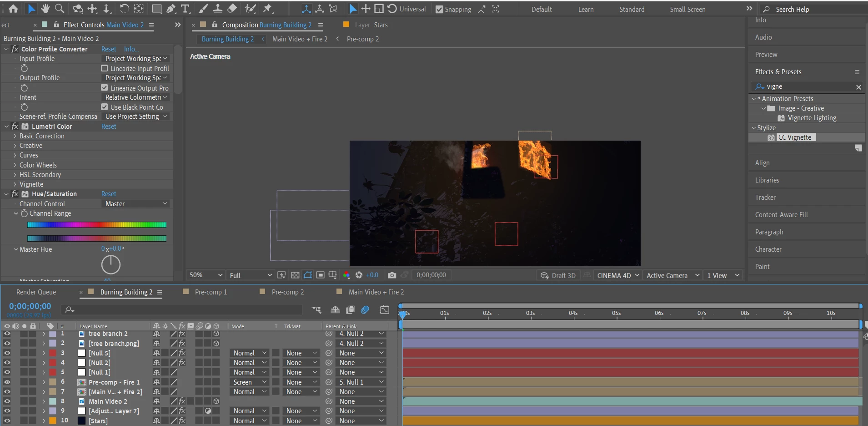Select the Zoom tool

pos(60,9)
